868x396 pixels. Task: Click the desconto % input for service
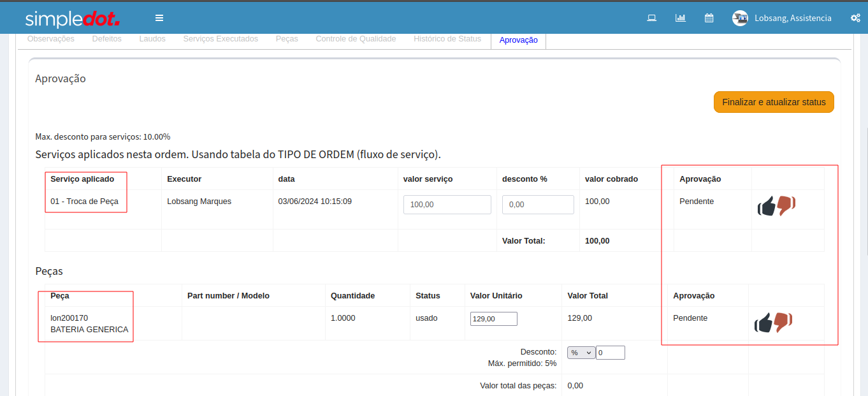[538, 205]
